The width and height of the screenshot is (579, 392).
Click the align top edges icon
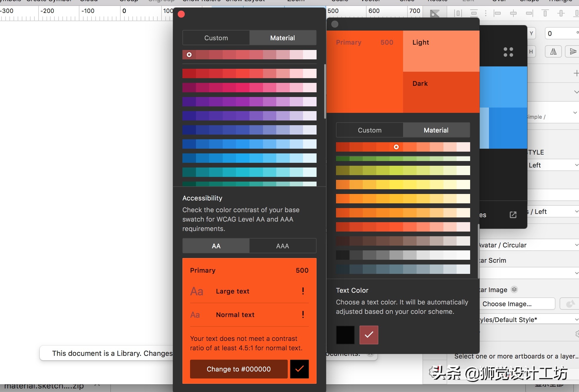coord(545,13)
